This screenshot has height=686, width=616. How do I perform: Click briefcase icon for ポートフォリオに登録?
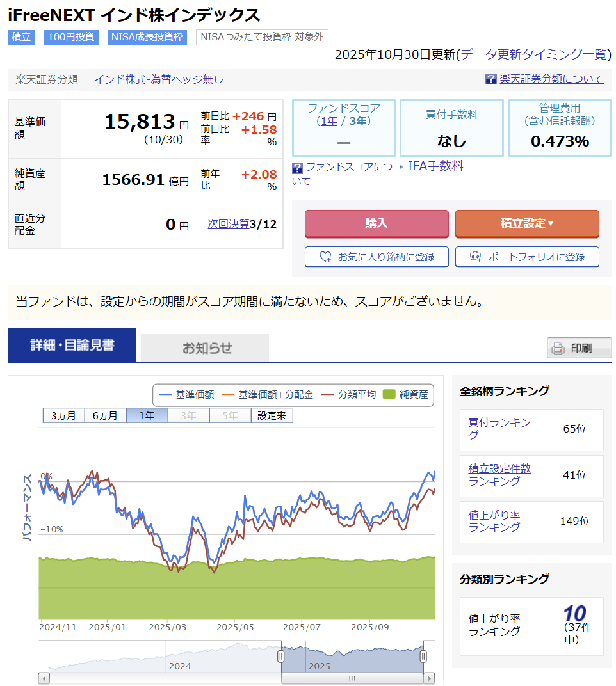(475, 257)
